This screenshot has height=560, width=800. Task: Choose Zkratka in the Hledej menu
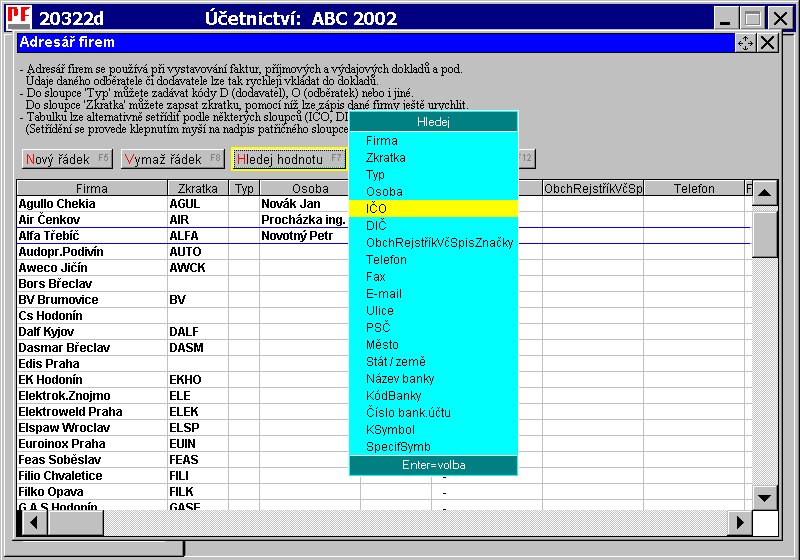pyautogui.click(x=433, y=158)
